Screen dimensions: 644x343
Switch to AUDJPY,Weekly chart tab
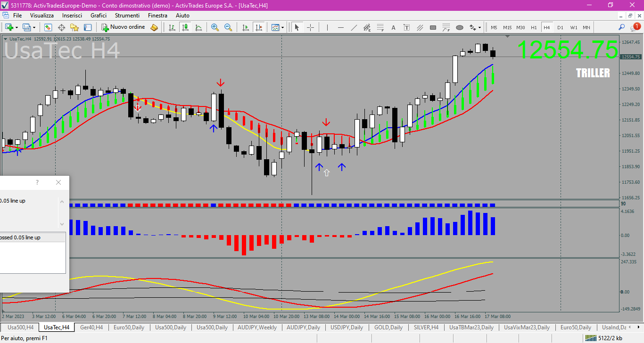[257, 327]
